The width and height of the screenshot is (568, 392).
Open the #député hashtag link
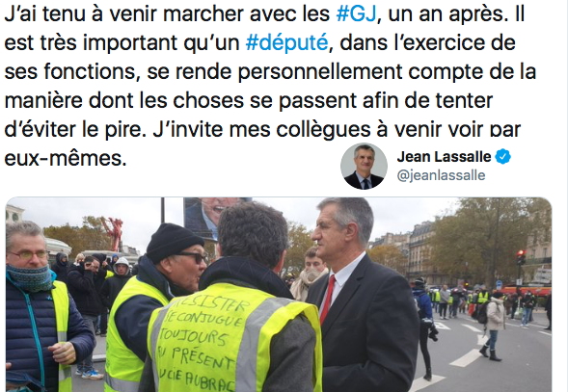[286, 42]
